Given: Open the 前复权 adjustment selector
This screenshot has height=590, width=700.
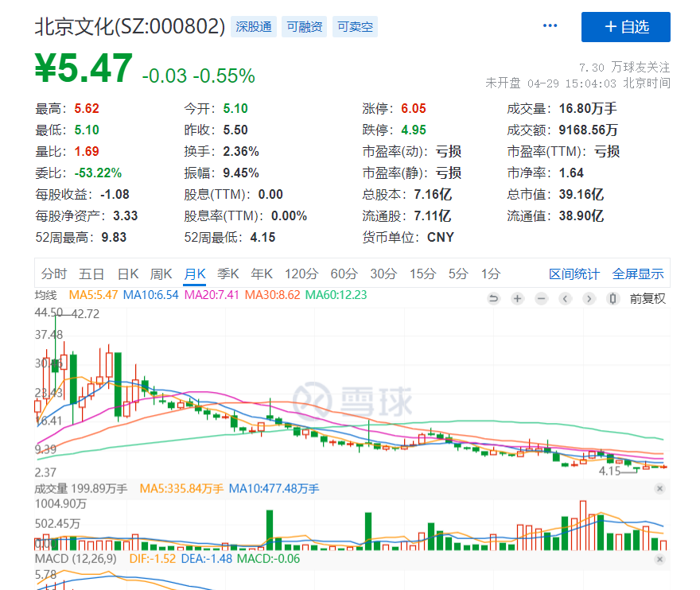Looking at the screenshot, I should [x=648, y=298].
